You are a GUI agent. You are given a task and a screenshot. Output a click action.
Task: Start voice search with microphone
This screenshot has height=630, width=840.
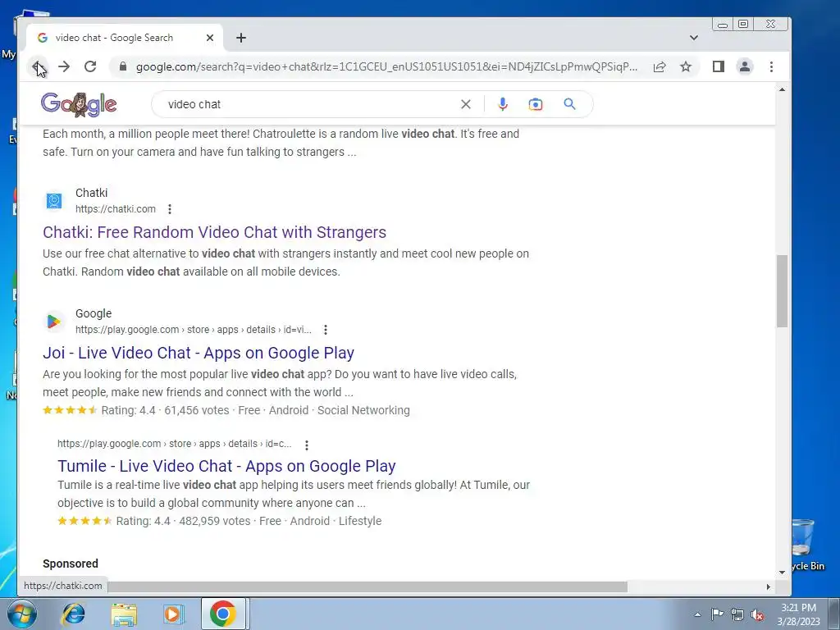tap(503, 104)
